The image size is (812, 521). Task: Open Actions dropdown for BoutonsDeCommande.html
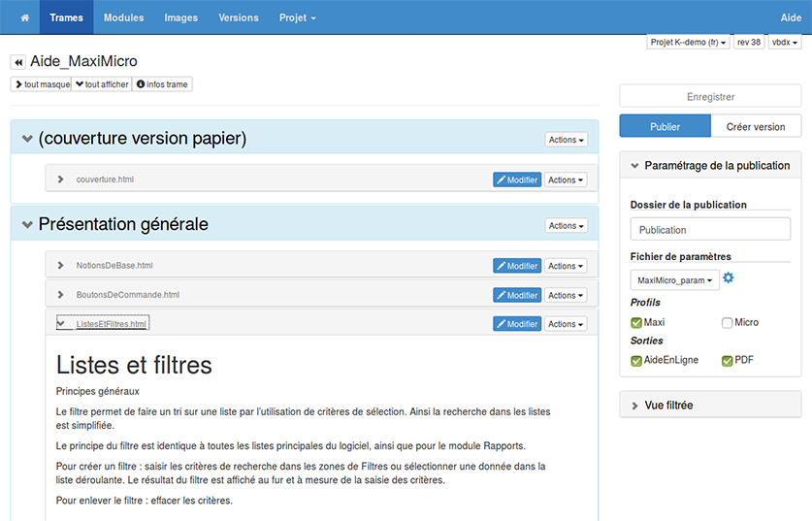(x=566, y=295)
